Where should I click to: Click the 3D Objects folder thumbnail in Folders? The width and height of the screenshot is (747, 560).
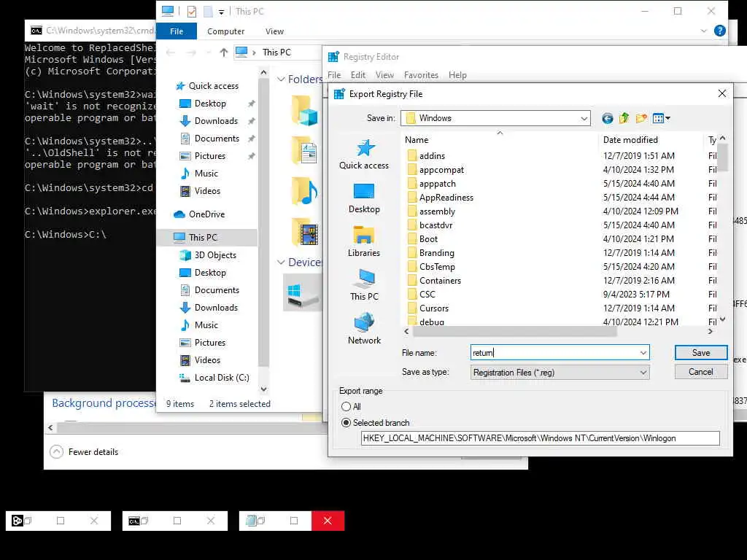tap(305, 111)
